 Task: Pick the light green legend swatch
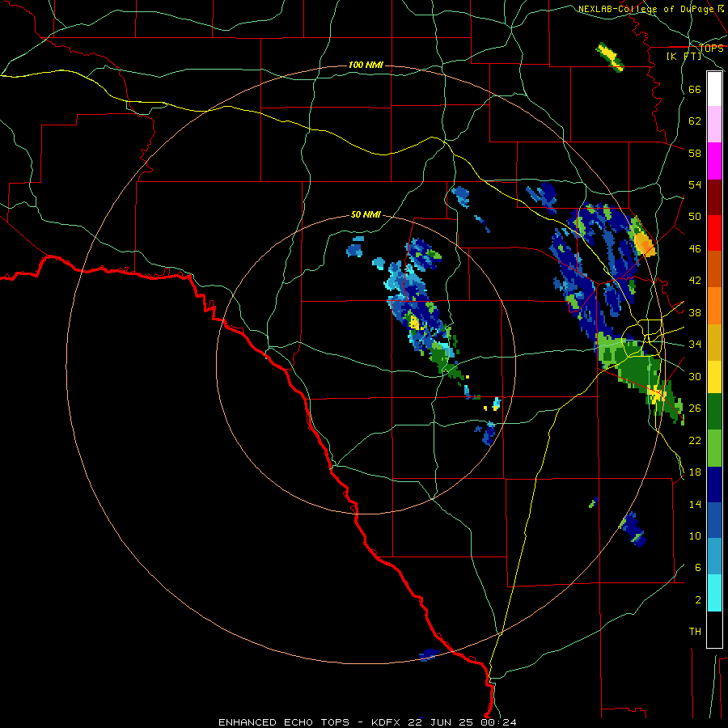[x=714, y=448]
